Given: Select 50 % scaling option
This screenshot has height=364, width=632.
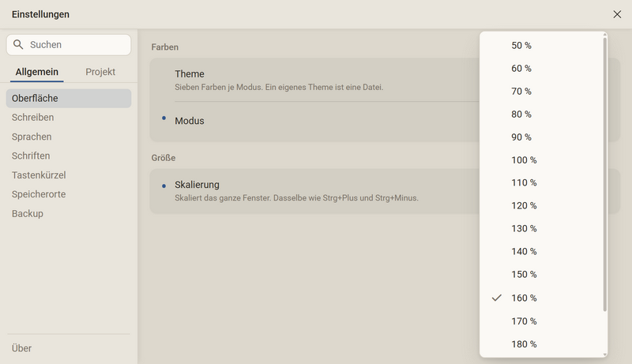Looking at the screenshot, I should click(541, 46).
